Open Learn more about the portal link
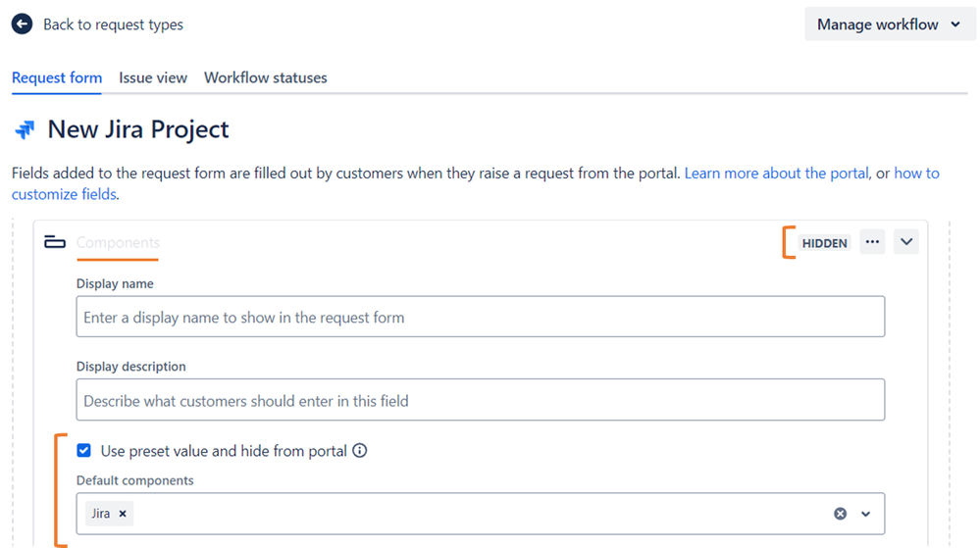 coord(776,174)
